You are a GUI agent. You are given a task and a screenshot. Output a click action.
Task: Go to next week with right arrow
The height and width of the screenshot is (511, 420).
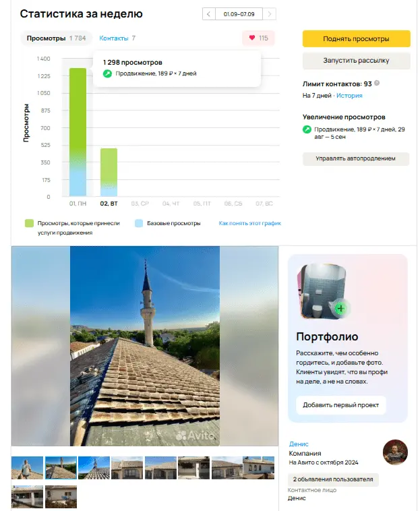pyautogui.click(x=270, y=14)
